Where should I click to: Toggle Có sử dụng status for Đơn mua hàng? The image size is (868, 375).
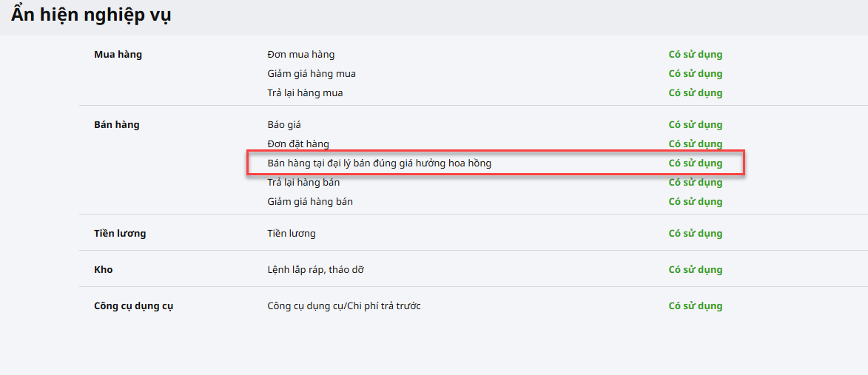pyautogui.click(x=695, y=55)
